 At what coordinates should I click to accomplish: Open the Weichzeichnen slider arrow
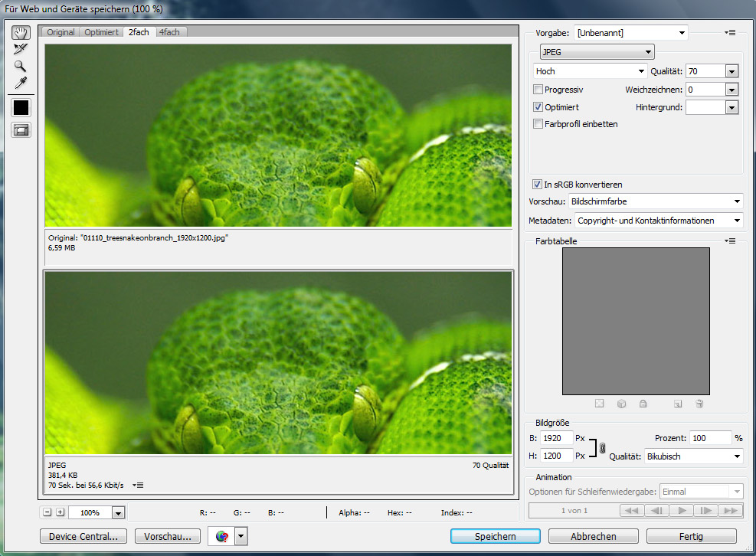tap(732, 90)
